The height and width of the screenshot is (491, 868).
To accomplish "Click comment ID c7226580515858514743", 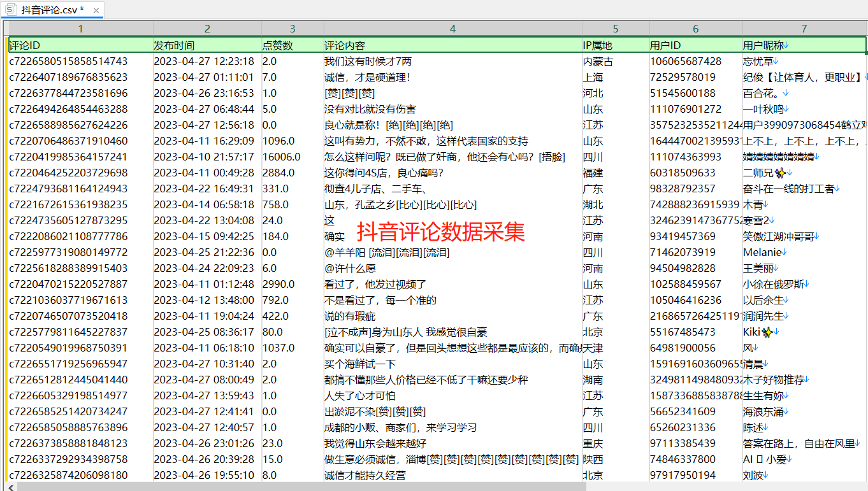I will (68, 61).
